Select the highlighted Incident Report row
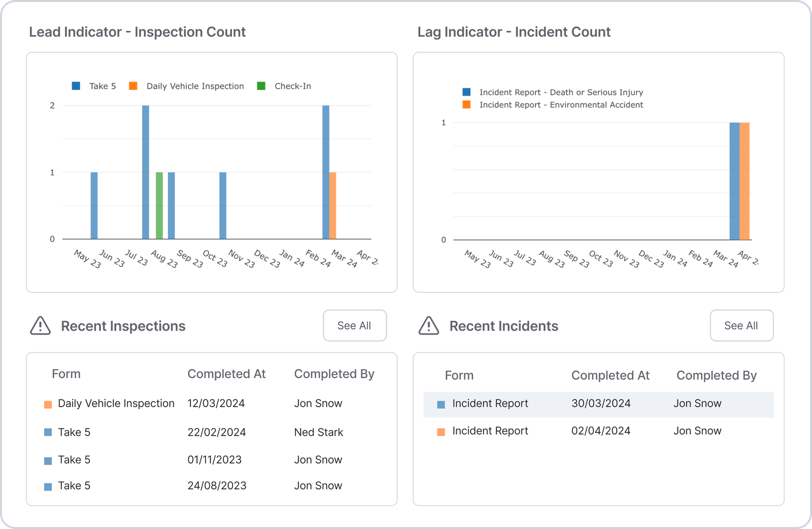The image size is (812, 529). [599, 404]
